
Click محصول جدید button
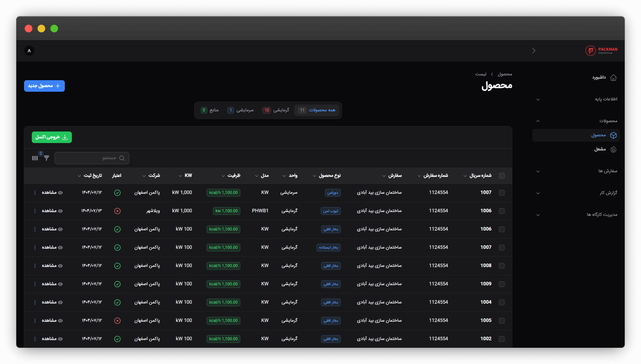click(x=44, y=86)
